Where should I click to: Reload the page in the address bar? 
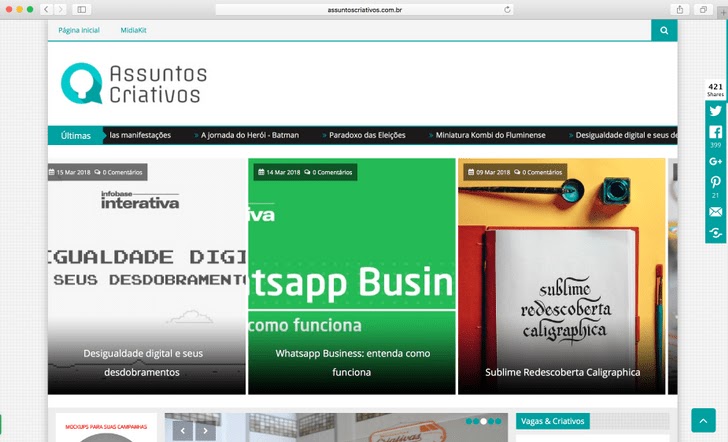(507, 9)
